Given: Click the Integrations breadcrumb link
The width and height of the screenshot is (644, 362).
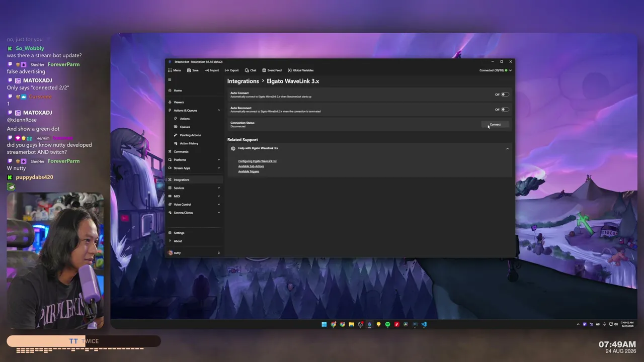Looking at the screenshot, I should point(243,81).
